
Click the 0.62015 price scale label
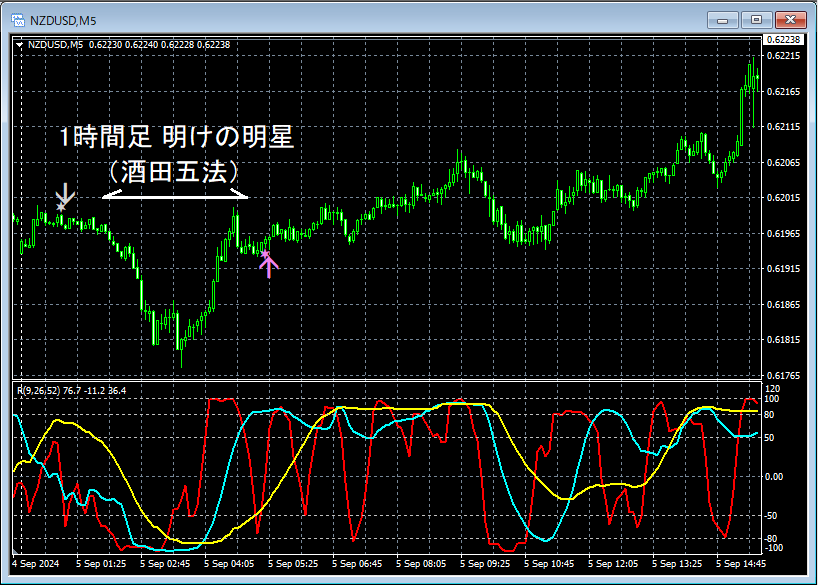click(785, 197)
